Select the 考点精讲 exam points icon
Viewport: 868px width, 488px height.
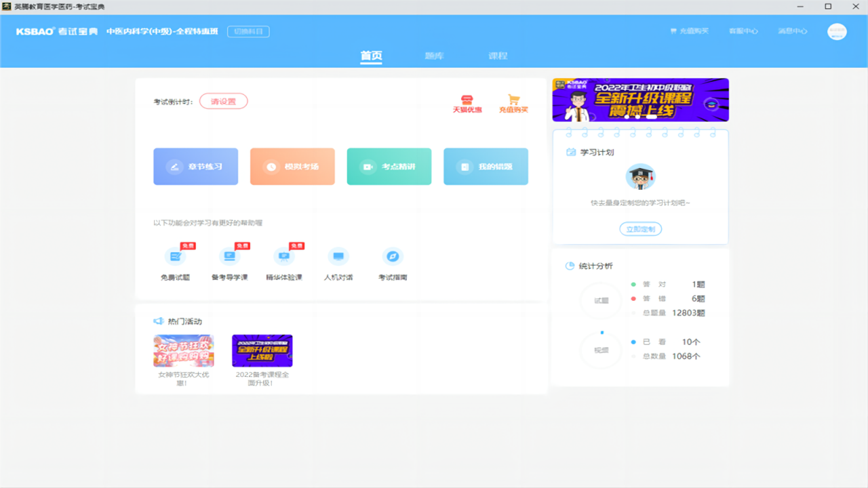[389, 166]
